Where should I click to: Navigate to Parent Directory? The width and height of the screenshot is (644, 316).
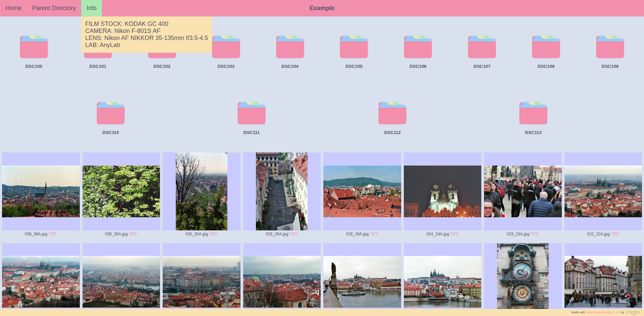coord(54,8)
